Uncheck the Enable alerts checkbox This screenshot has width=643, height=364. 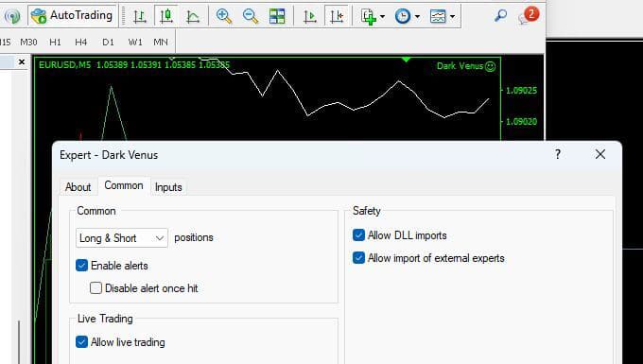coord(82,266)
